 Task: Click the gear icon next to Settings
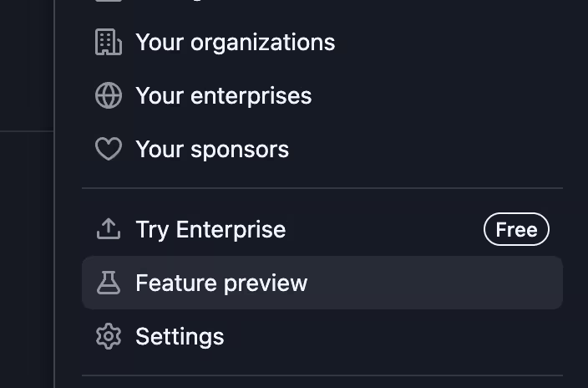click(x=109, y=336)
